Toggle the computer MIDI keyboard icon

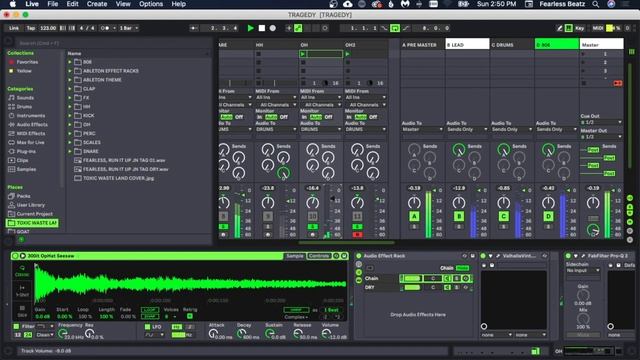click(x=569, y=28)
